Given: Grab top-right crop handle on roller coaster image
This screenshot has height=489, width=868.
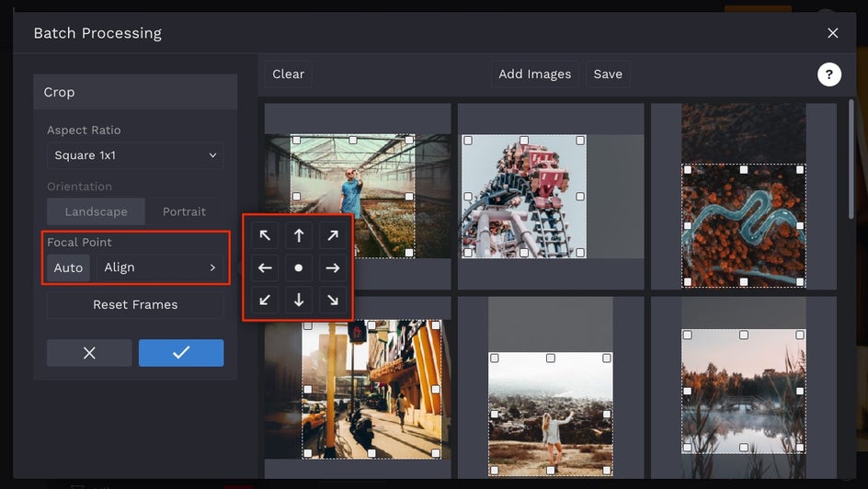Looking at the screenshot, I should (x=580, y=141).
